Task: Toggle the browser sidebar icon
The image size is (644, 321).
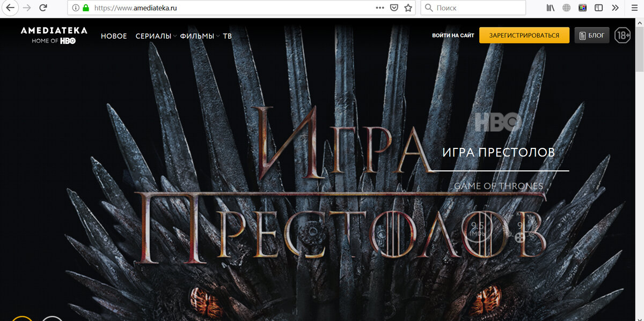Action: (599, 8)
